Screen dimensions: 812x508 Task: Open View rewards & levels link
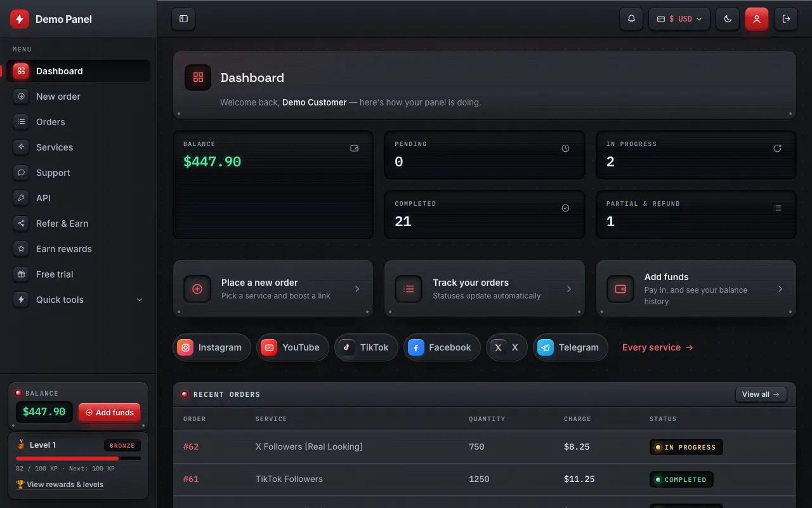pyautogui.click(x=60, y=485)
